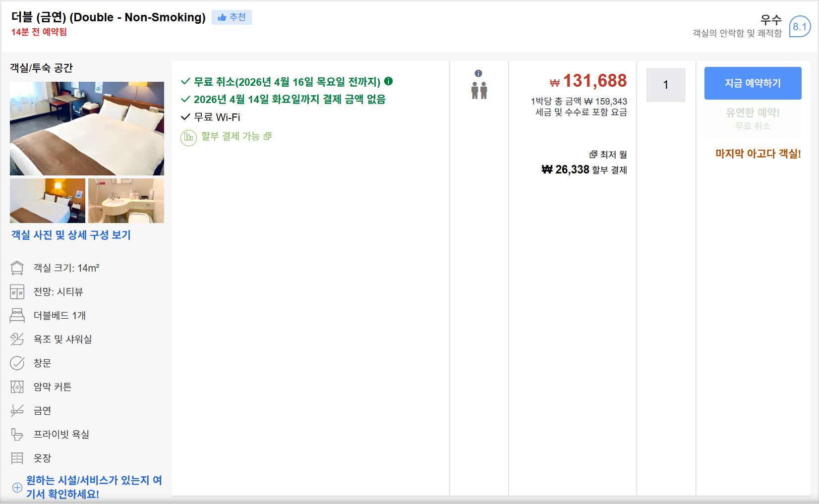Image resolution: width=819 pixels, height=504 pixels.
Task: Click the closet 옷장 icon
Action: point(17,458)
